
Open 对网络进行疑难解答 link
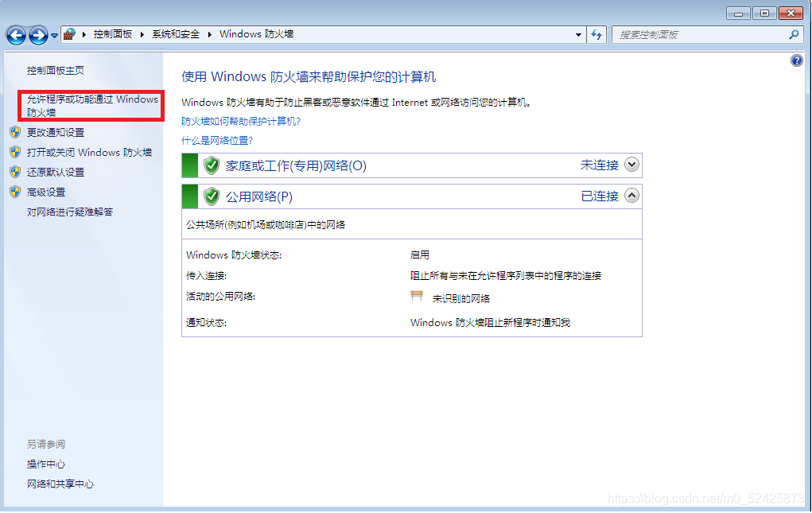click(70, 212)
